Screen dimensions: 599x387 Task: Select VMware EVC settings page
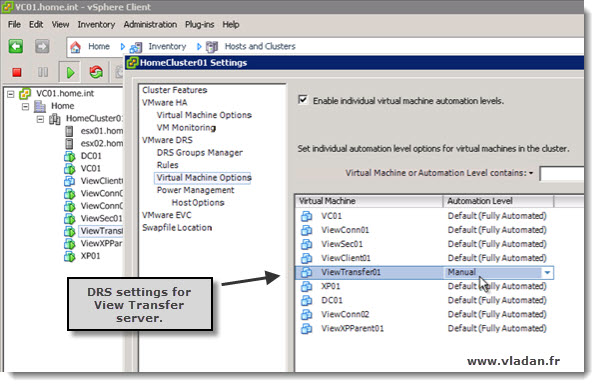(x=167, y=215)
